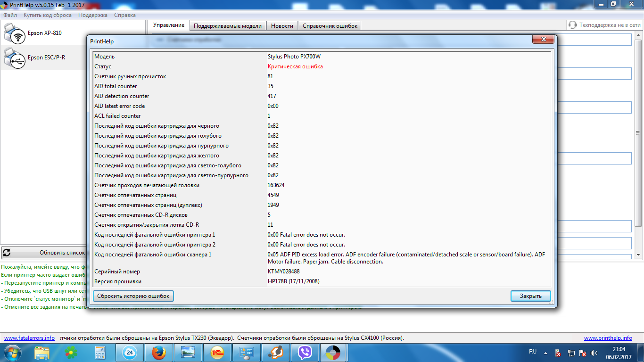Open the blue 24 taskbar application
This screenshot has width=644, height=362.
click(x=130, y=352)
